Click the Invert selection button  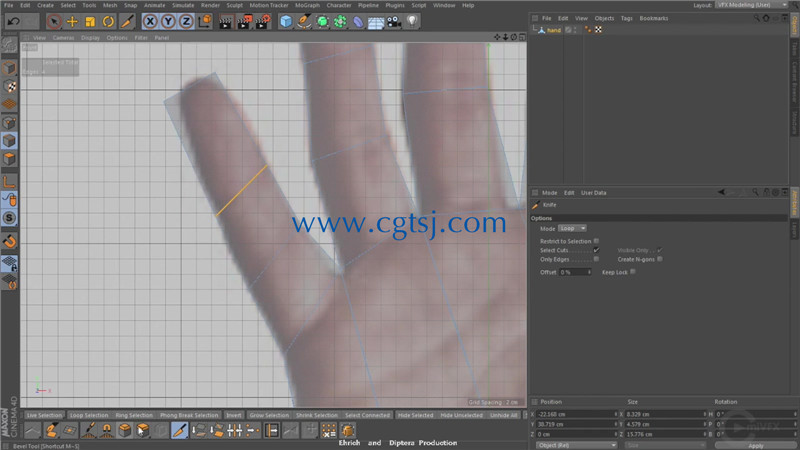point(234,415)
